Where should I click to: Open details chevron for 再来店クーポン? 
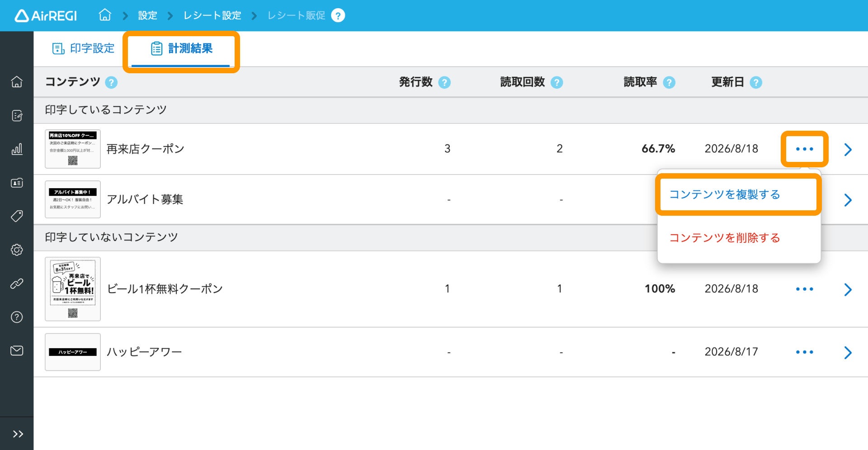point(848,149)
